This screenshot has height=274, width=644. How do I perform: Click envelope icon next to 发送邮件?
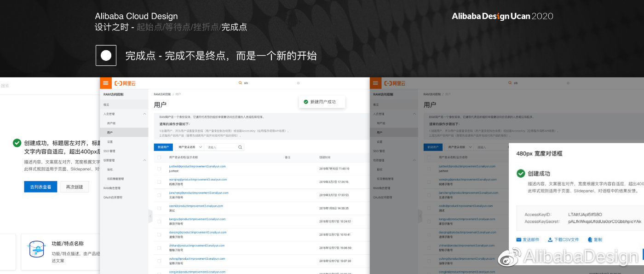518,240
